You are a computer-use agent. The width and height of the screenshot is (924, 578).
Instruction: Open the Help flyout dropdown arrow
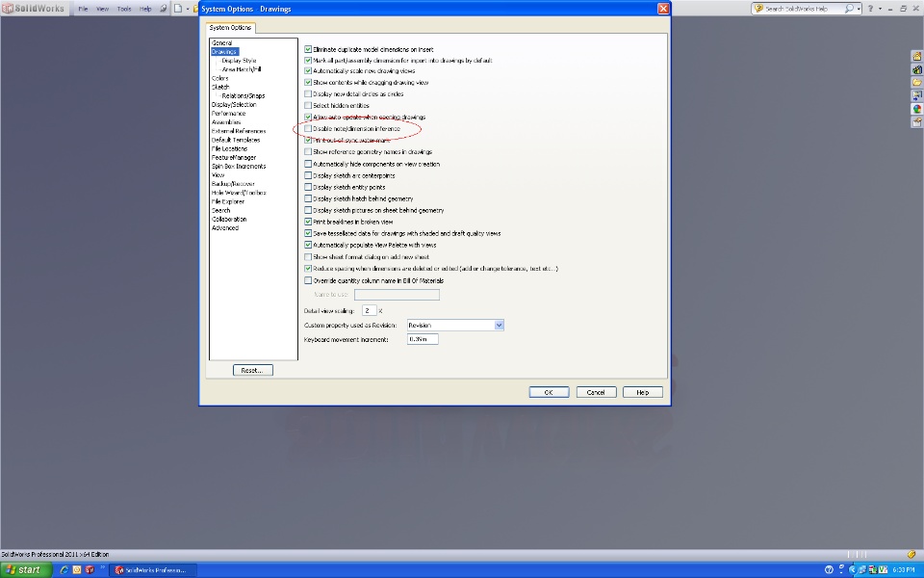(x=881, y=9)
